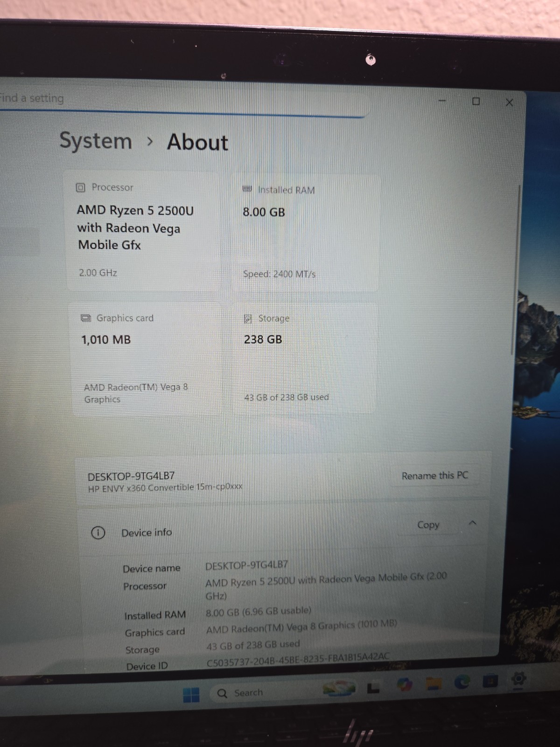The image size is (560, 747).
Task: Click the About breadcrumb title
Action: pos(198,142)
